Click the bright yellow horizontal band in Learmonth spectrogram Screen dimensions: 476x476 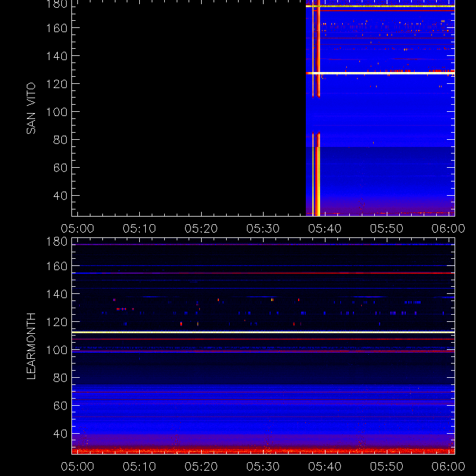pos(263,333)
